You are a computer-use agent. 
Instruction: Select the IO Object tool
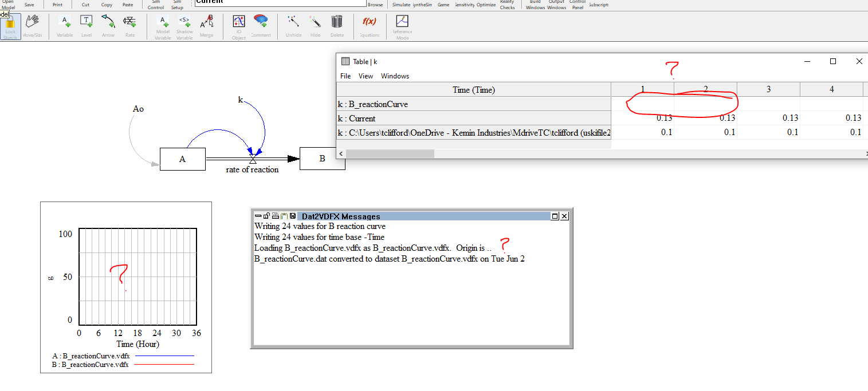[x=239, y=27]
